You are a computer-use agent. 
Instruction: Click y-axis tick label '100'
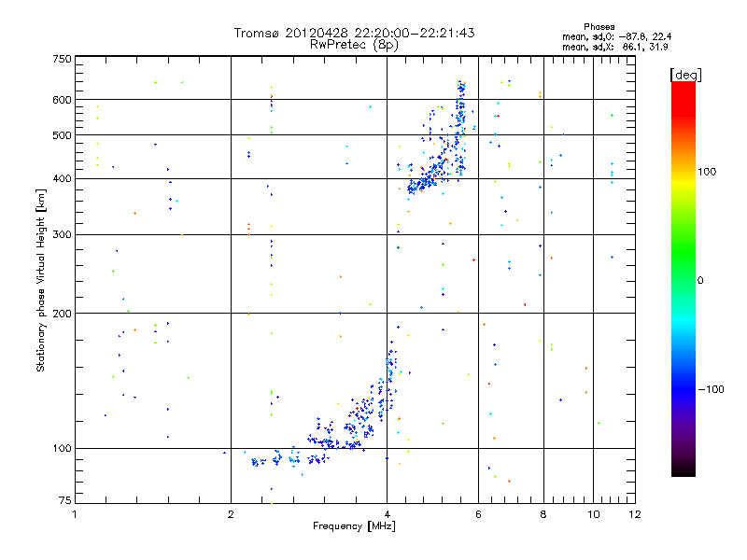[62, 448]
